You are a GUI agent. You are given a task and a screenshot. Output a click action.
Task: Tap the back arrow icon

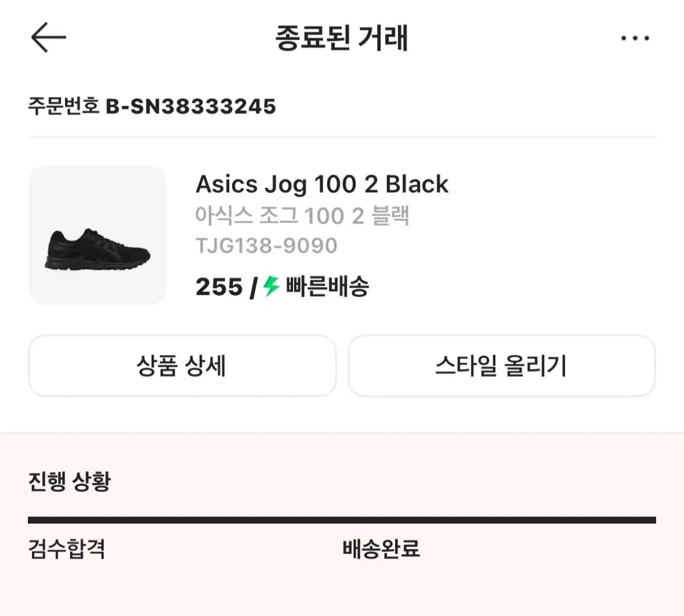point(48,38)
